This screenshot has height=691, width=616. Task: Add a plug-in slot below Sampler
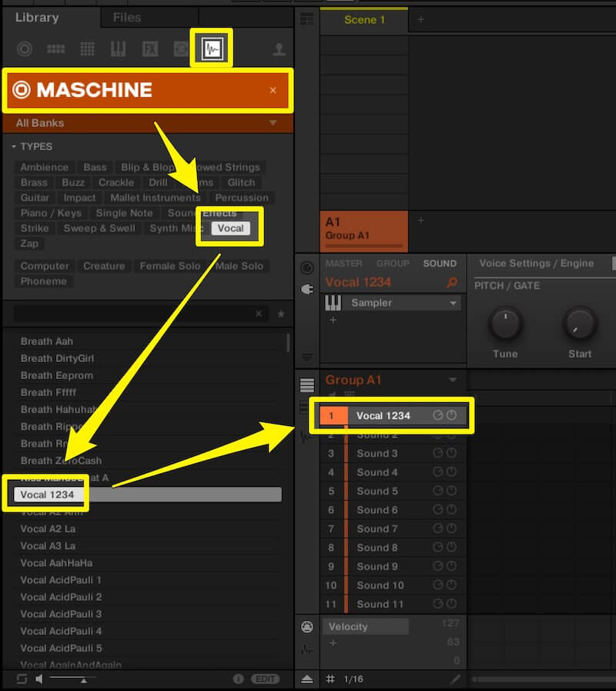click(333, 320)
